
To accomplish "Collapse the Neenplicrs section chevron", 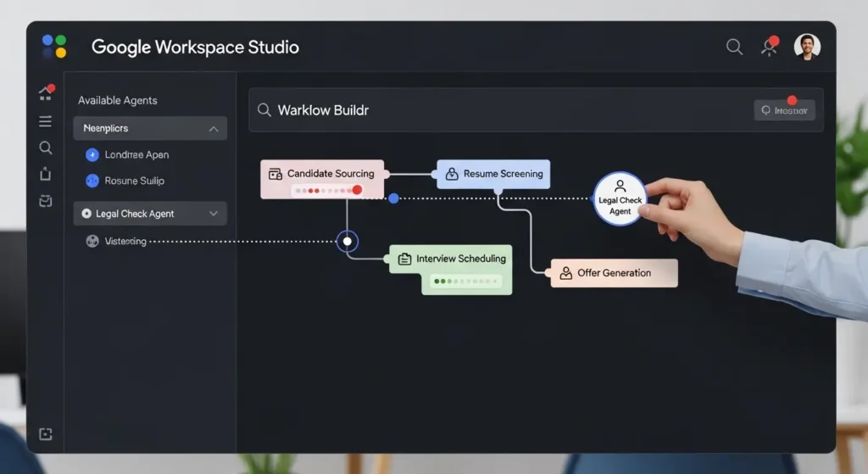I will [213, 129].
